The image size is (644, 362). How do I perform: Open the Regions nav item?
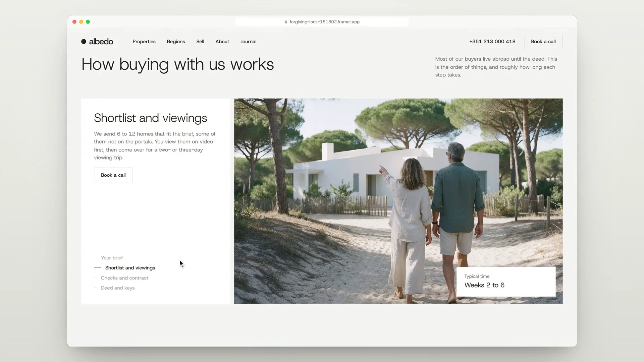pyautogui.click(x=176, y=42)
